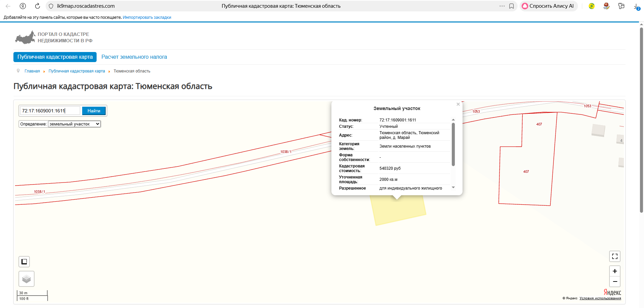Click the map ruler measurement tool icon
Screen dimensions: 644x308
tap(24, 262)
